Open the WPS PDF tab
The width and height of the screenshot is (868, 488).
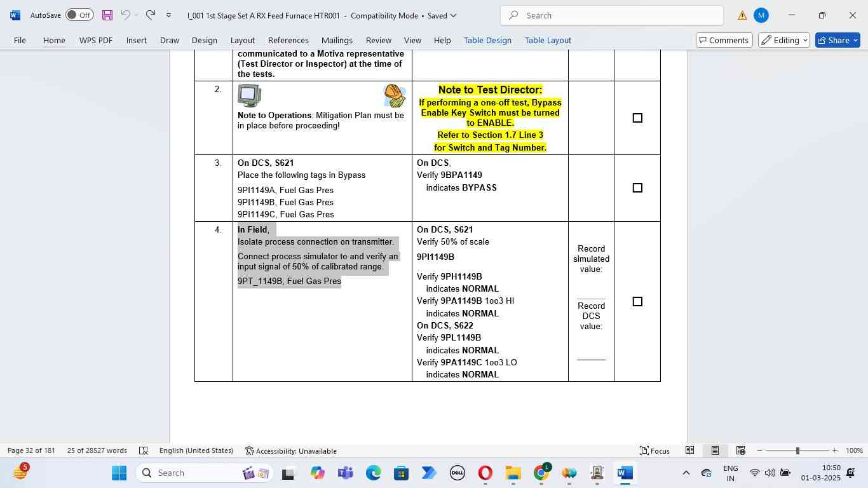pyautogui.click(x=96, y=40)
